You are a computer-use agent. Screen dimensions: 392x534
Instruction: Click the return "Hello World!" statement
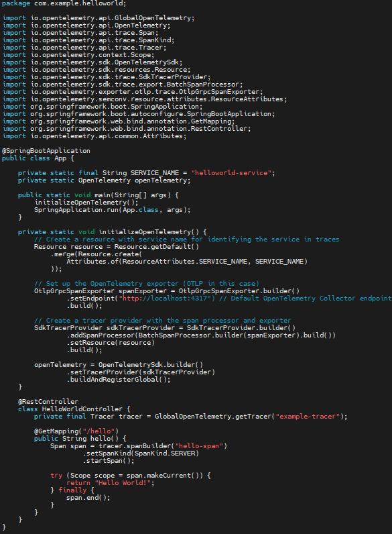pyautogui.click(x=111, y=483)
